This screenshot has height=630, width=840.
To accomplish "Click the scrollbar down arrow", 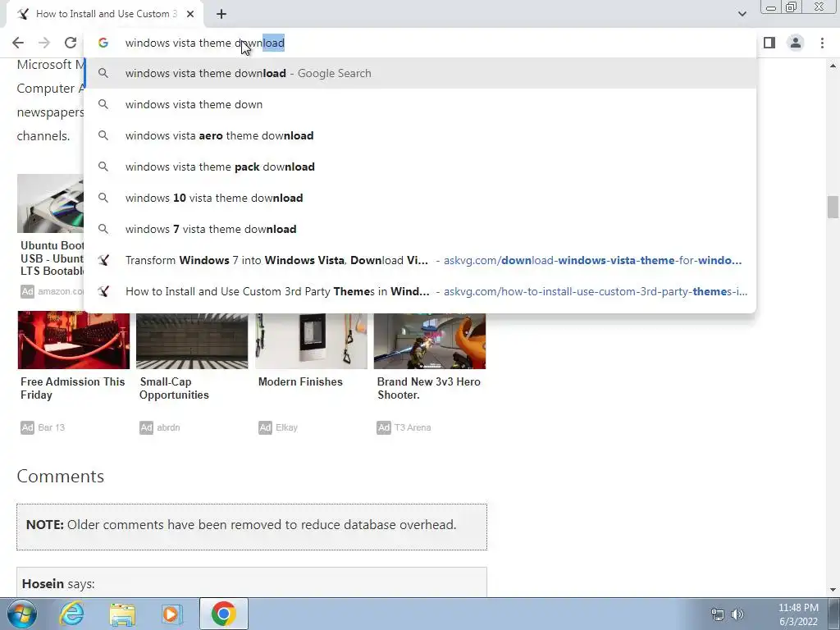I will [833, 590].
